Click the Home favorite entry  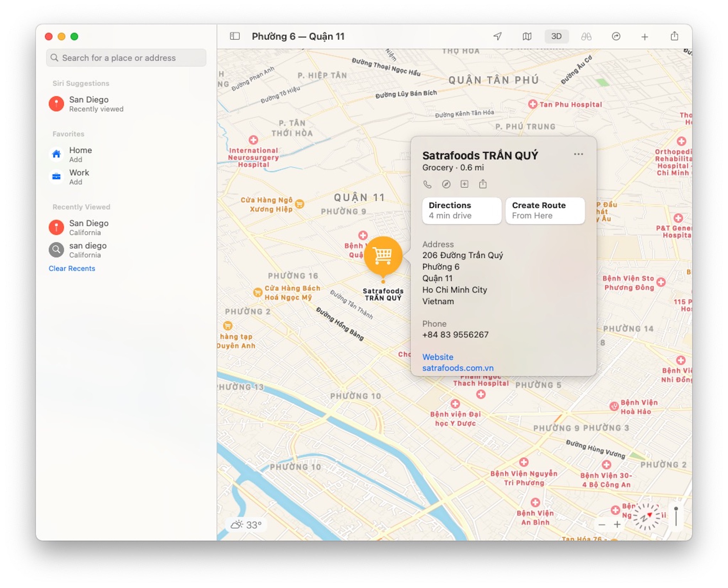(126, 155)
